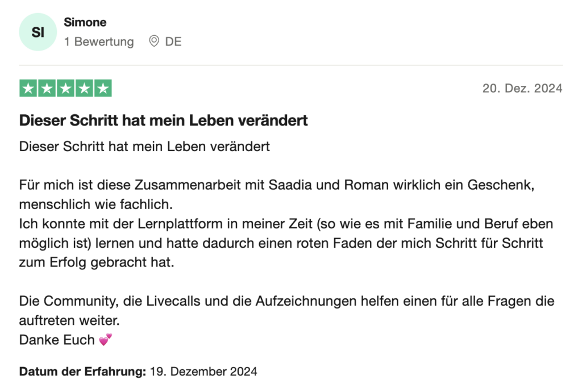Click the first green rating star
582x392 pixels.
click(x=28, y=88)
